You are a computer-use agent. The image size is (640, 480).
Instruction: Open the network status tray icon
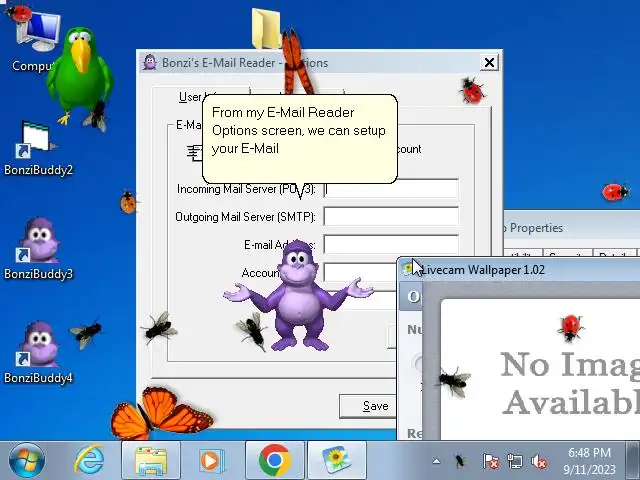(x=515, y=462)
